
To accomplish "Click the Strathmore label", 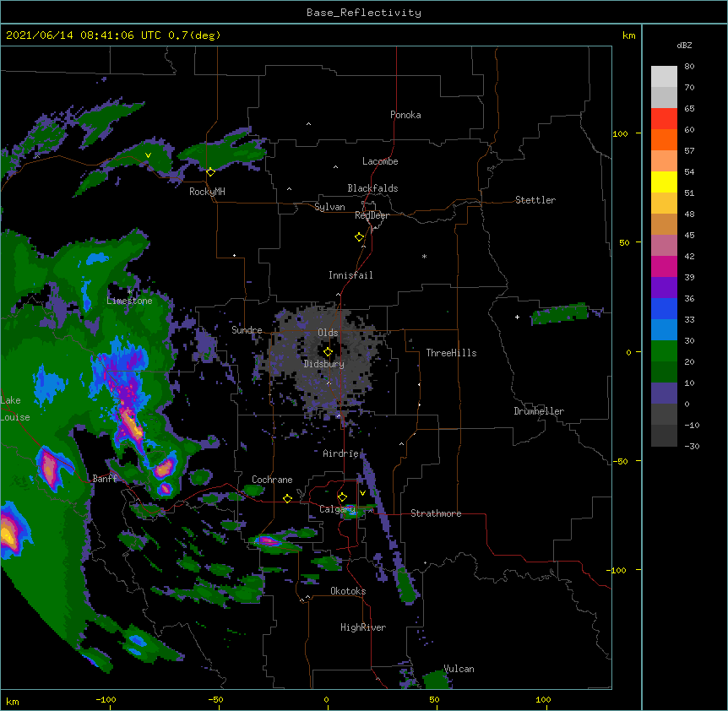I will 436,513.
